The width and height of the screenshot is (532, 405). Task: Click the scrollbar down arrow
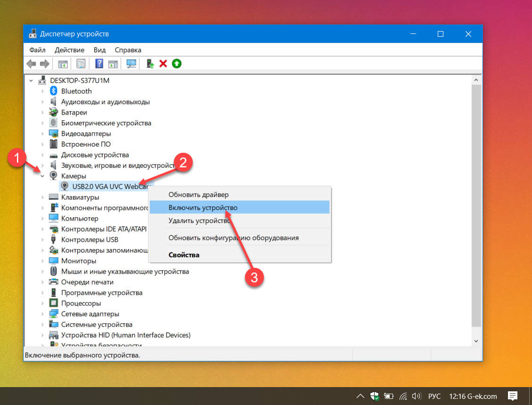pos(475,341)
